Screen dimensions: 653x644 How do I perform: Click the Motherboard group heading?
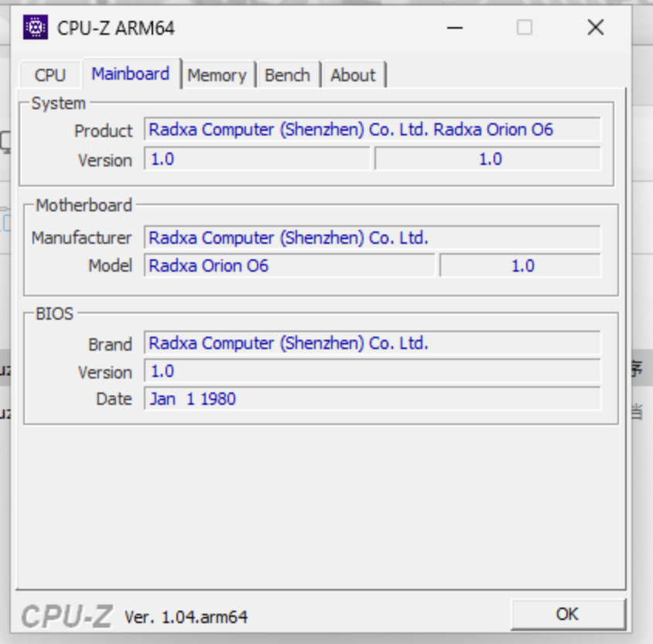84,205
